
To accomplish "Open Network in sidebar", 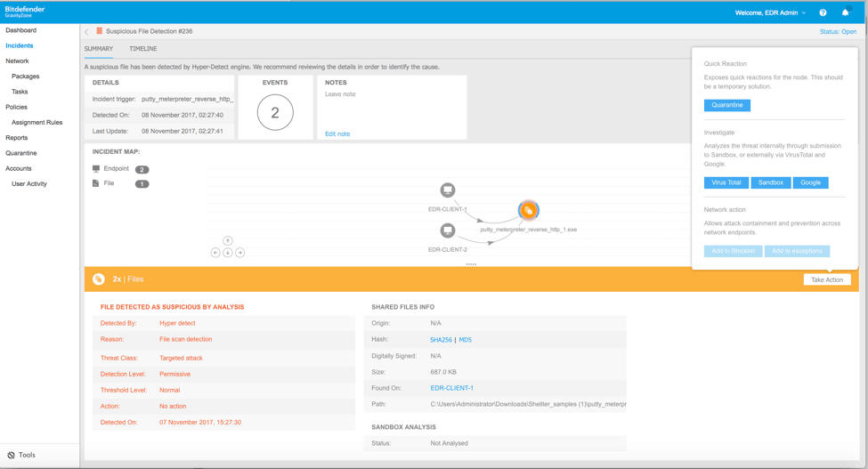I will (x=17, y=61).
